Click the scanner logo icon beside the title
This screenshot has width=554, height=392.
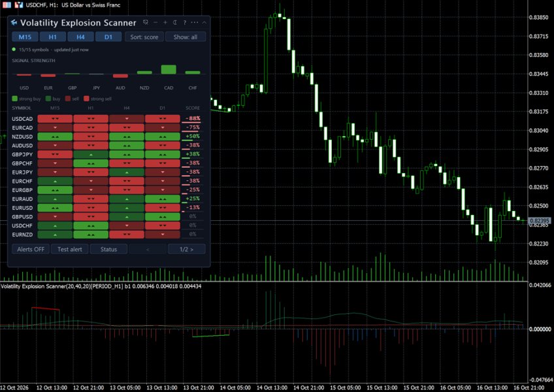(14, 23)
